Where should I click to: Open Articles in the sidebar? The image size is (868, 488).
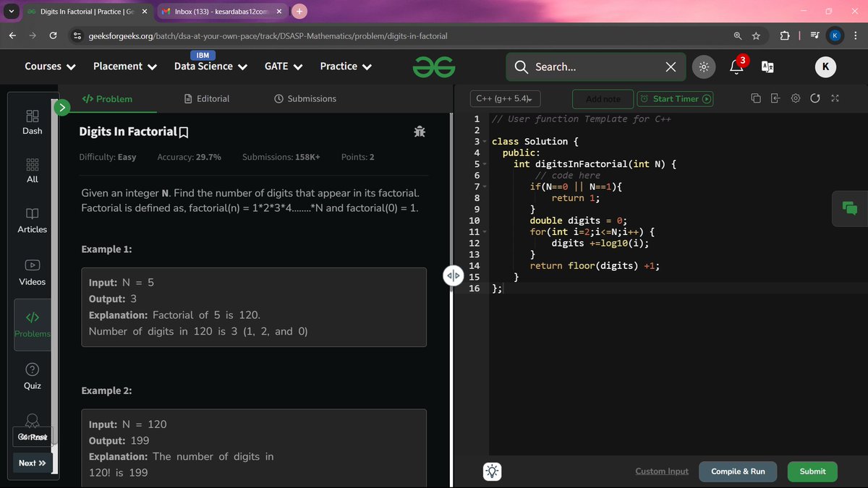(x=33, y=221)
